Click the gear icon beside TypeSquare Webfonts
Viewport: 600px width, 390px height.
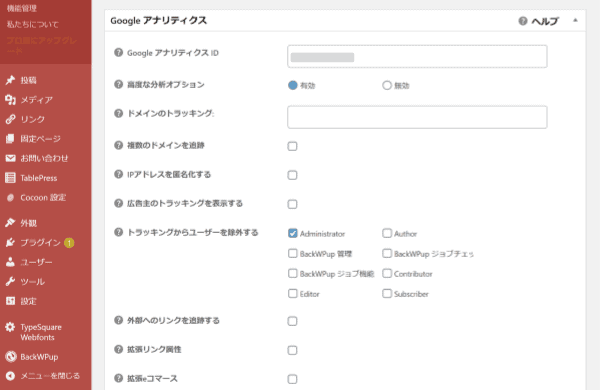tap(10, 327)
